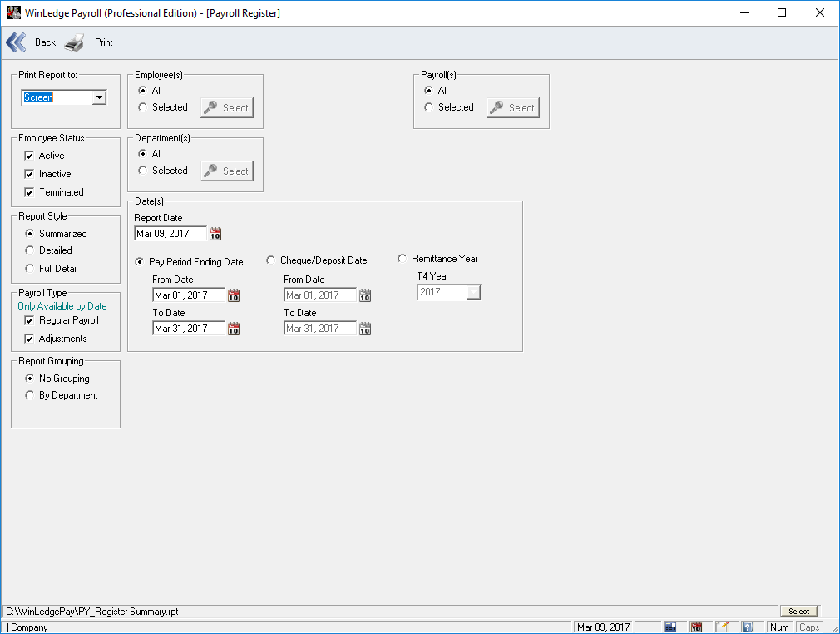Open calendar for Pay Period To Date

[234, 329]
